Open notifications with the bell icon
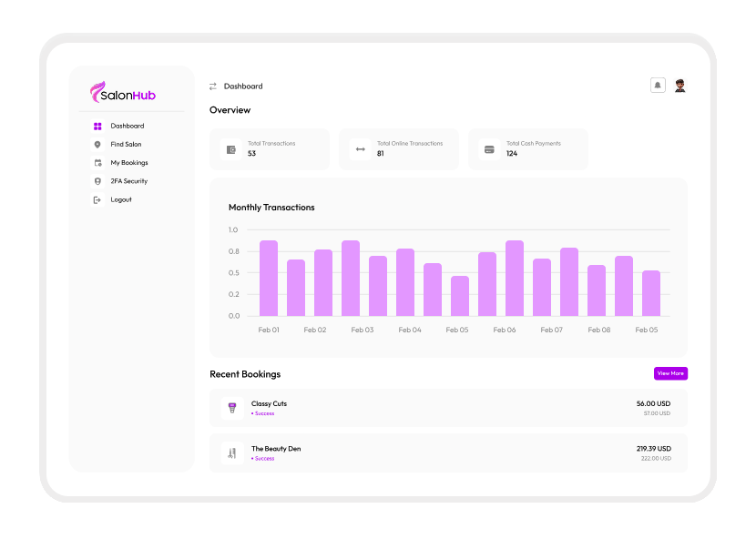The image size is (756, 539). 658,86
